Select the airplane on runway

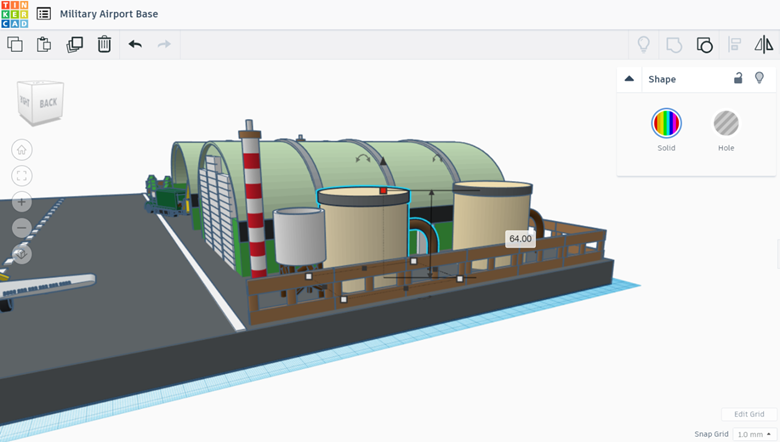coord(45,287)
